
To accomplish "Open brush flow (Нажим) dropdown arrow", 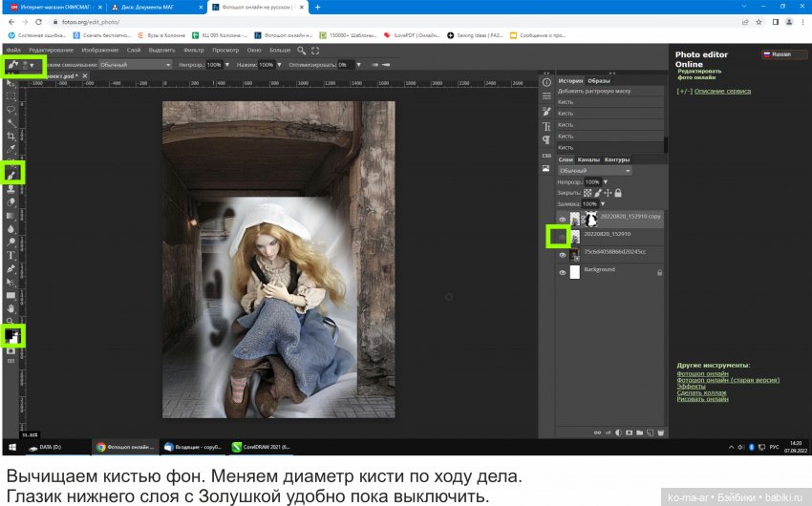I will [279, 65].
